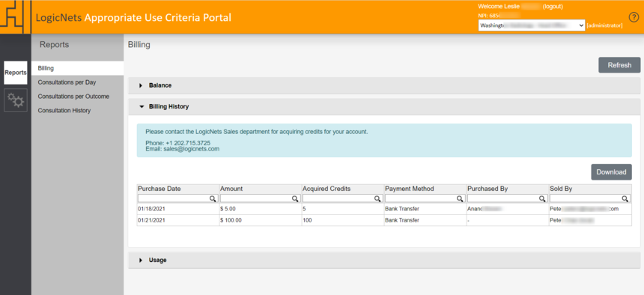This screenshot has height=295, width=644.
Task: Click the Acquired Credits search icon
Action: point(377,198)
